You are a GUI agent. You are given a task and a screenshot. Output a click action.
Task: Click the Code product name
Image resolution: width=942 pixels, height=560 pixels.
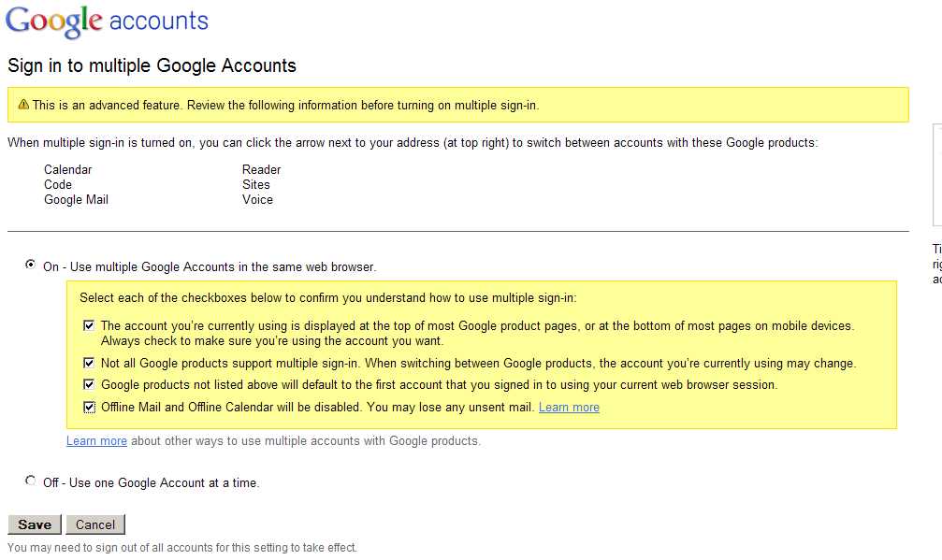coord(58,185)
